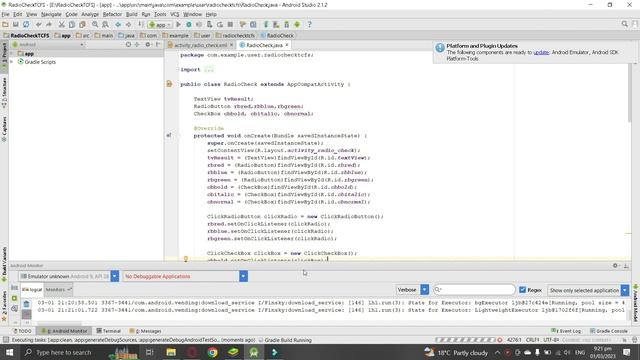
Task: Click the Windows Start button
Action: click(x=9, y=352)
